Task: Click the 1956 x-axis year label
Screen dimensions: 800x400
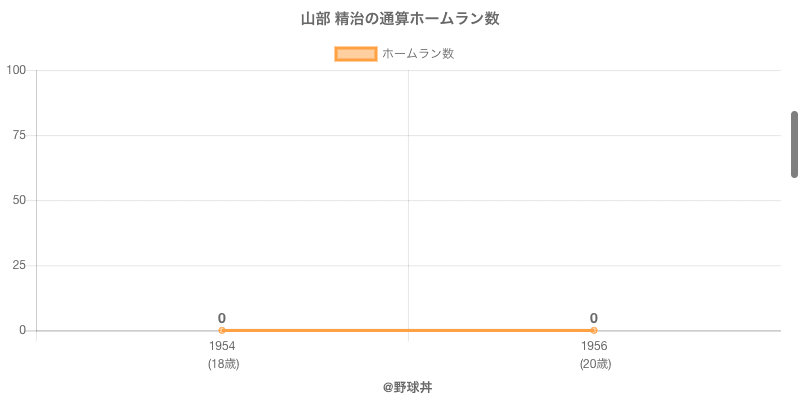Action: click(x=594, y=346)
